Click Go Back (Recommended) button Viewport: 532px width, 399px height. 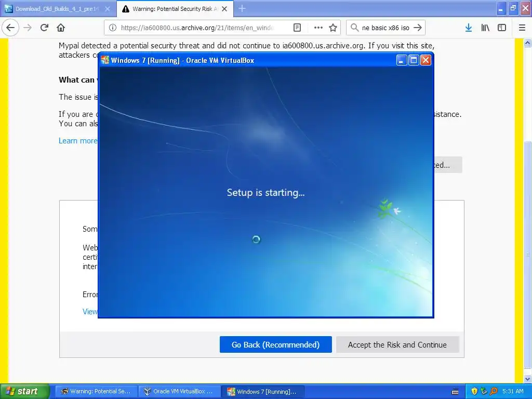pyautogui.click(x=275, y=344)
